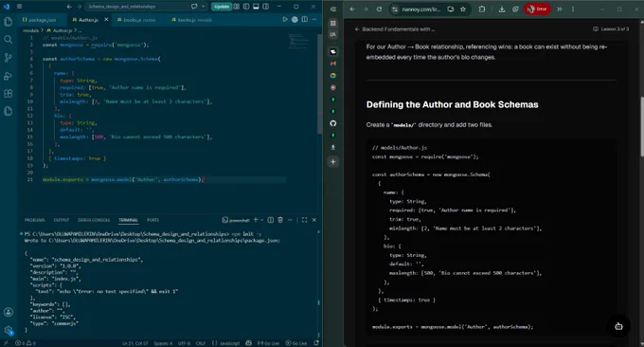
Task: Open the chatbot button on lesson page
Action: pos(618,326)
